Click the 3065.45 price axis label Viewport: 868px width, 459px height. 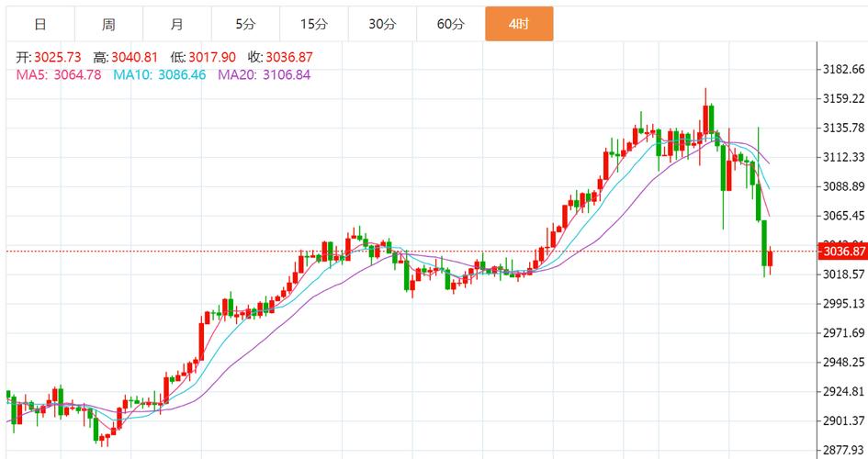click(843, 216)
